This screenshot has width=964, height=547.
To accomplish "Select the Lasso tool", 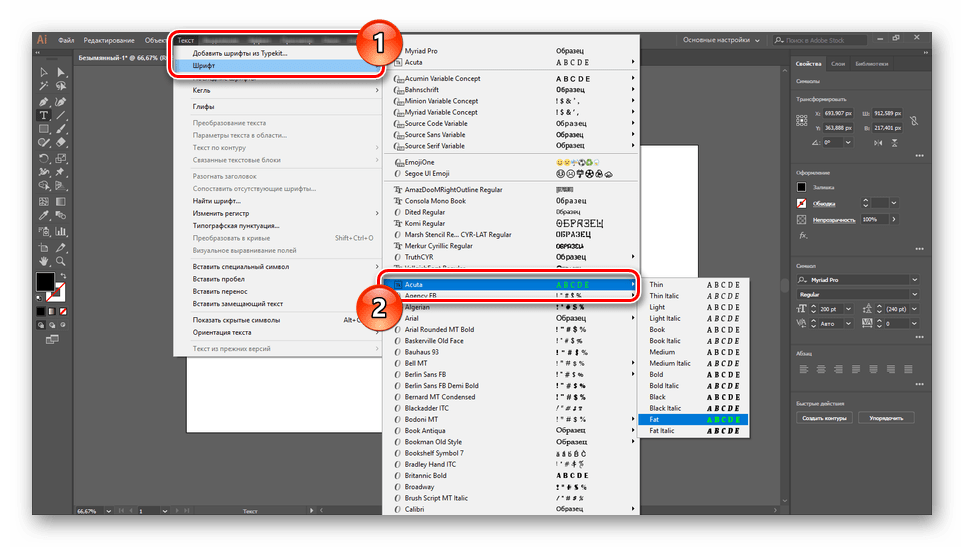I will [61, 87].
